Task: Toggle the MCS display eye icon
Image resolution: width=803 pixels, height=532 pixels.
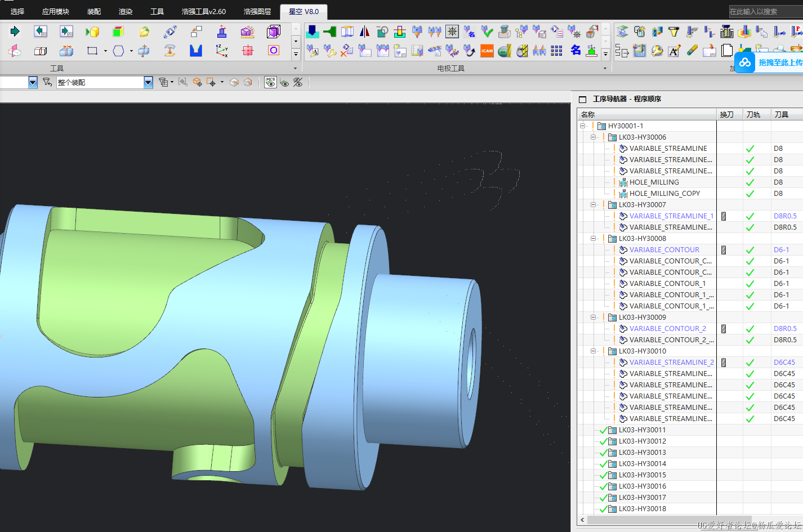Action: (270, 82)
